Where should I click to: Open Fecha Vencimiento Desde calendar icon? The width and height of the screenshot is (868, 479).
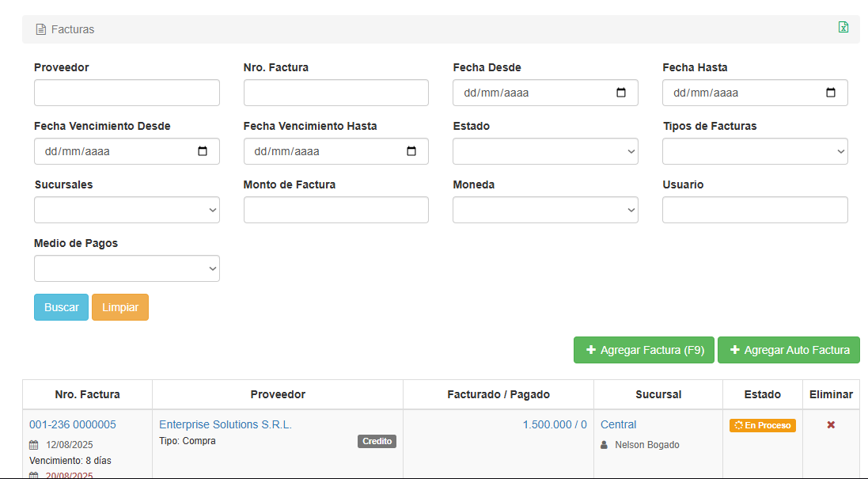click(203, 151)
